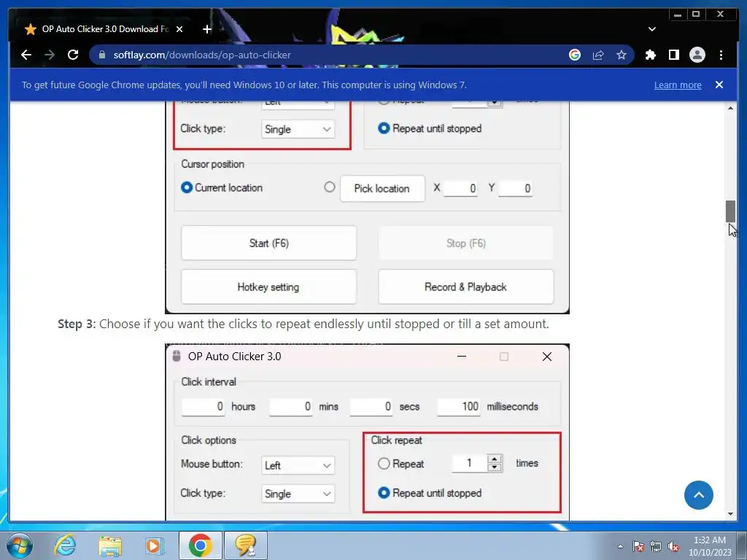Click the secs interval field
747x560 pixels.
[371, 407]
